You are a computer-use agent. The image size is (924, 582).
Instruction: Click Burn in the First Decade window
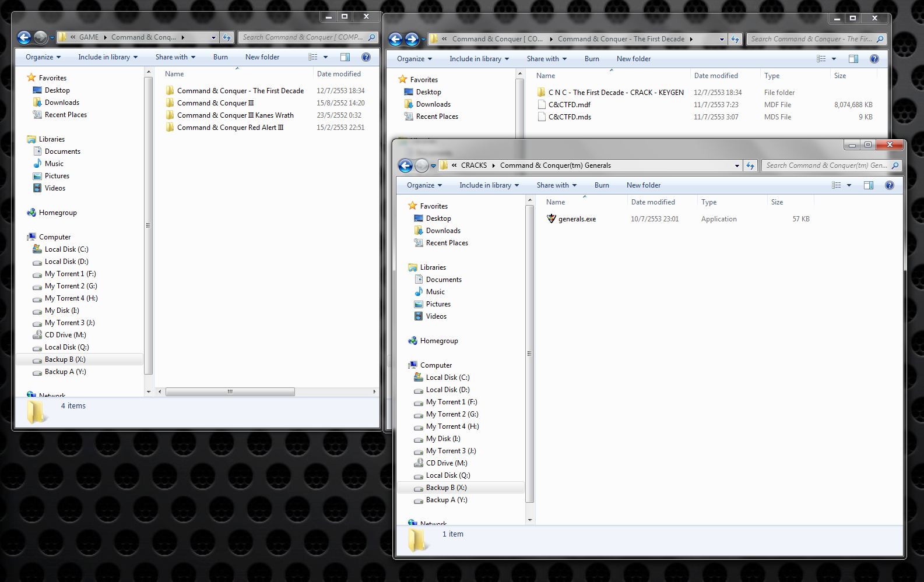(x=592, y=59)
